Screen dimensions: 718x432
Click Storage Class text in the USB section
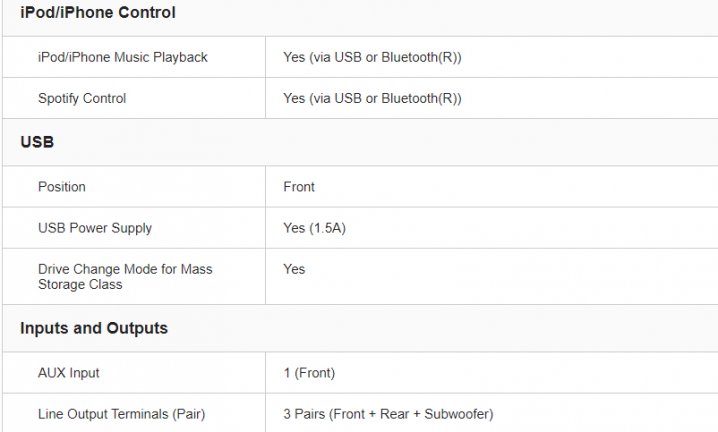(80, 284)
